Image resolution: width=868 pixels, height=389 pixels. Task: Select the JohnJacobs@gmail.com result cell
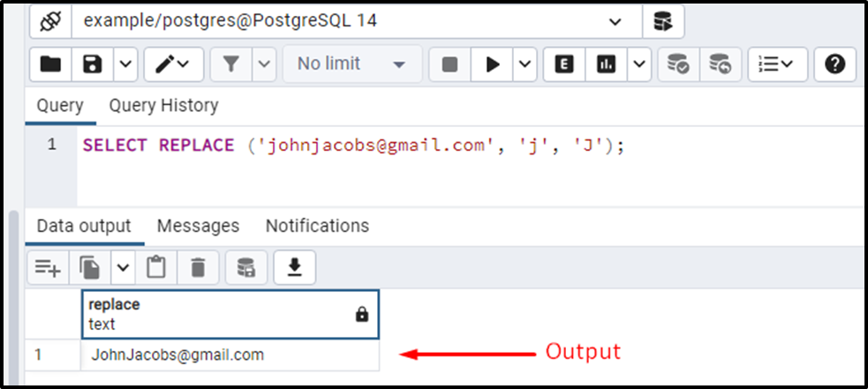point(230,355)
